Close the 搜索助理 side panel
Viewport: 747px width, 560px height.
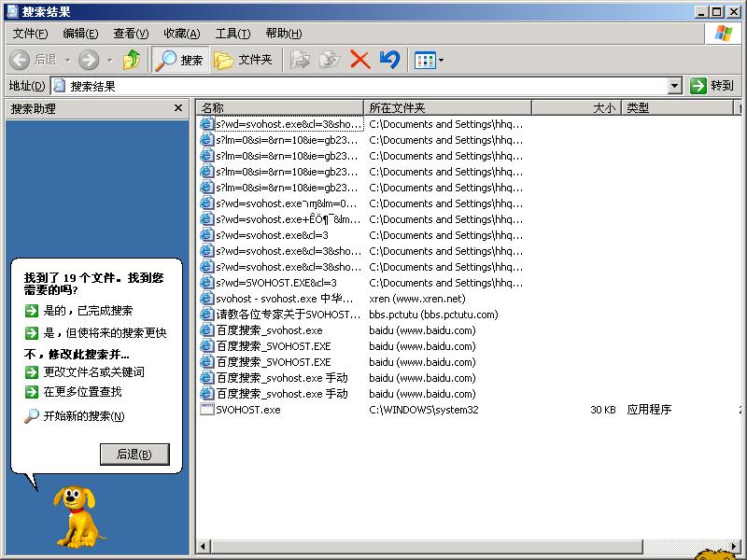pos(178,108)
